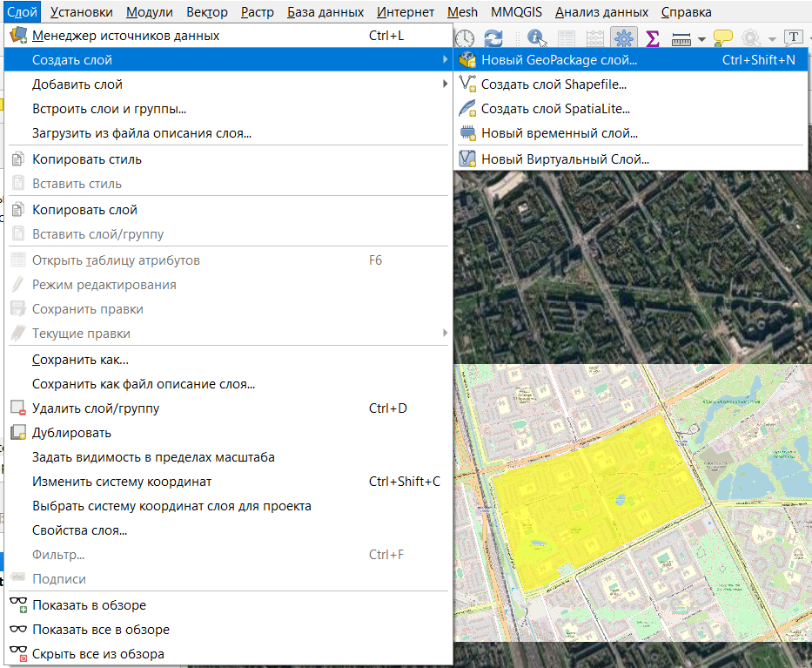This screenshot has width=812, height=668.
Task: Select the Identify Features tool
Action: pyautogui.click(x=536, y=38)
